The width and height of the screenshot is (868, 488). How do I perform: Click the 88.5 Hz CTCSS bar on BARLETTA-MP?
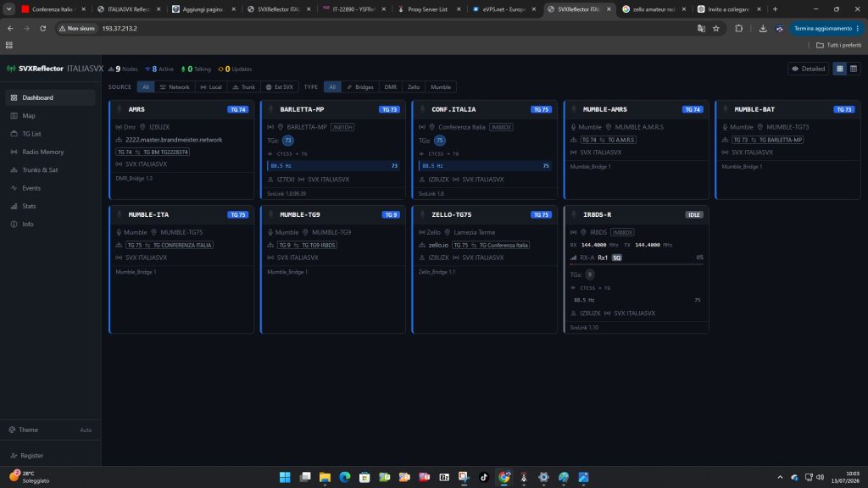pos(334,165)
